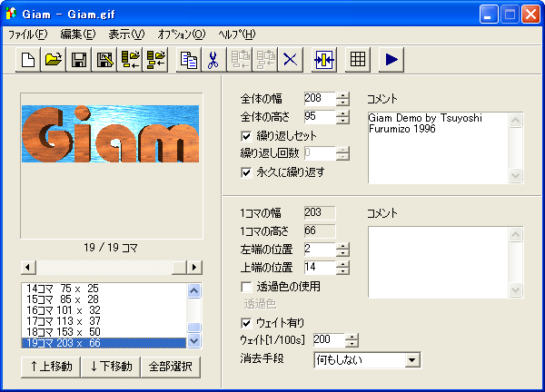Select list row 16コマ 101 x 32

coord(104,310)
